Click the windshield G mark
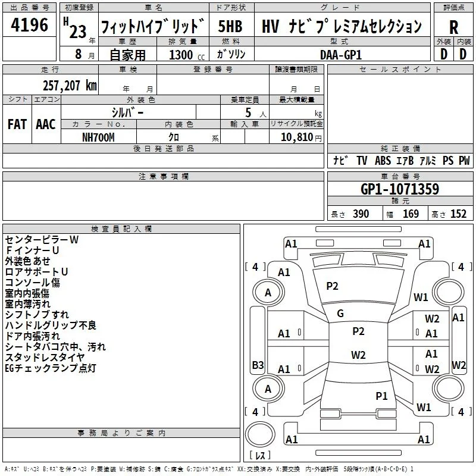Viewport: 476px width, 476px height. (340, 314)
